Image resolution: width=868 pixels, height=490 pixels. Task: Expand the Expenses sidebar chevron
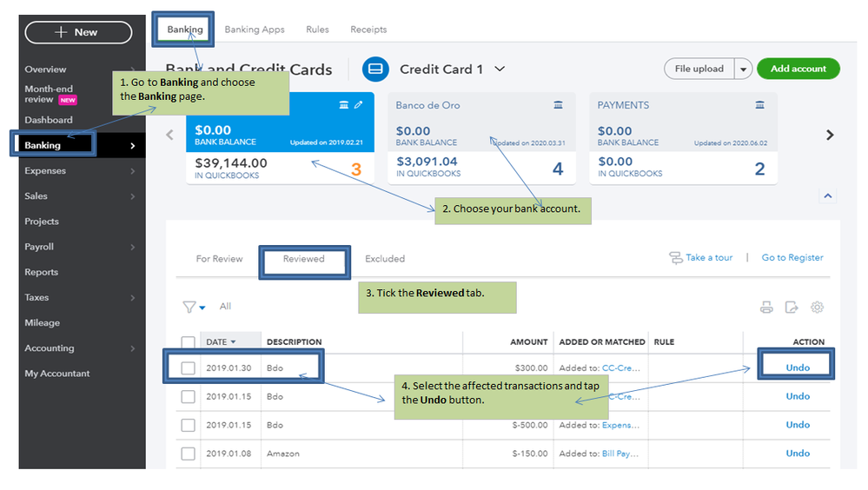pos(132,171)
